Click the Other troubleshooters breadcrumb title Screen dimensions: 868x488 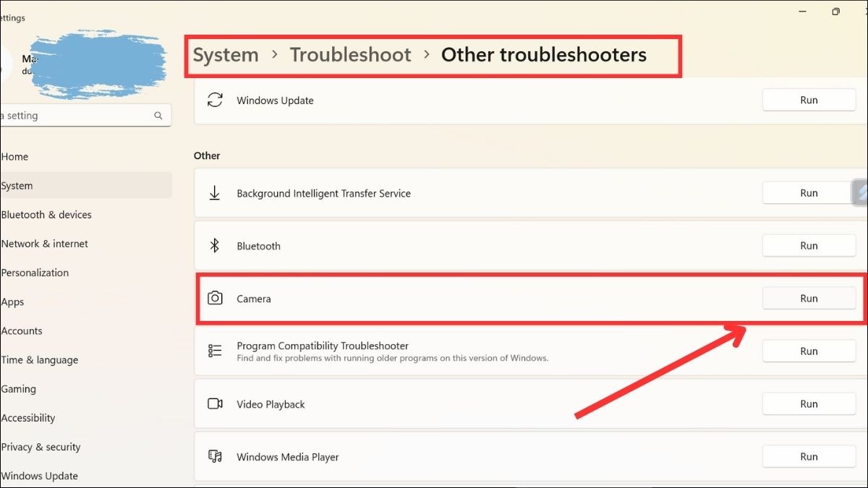pyautogui.click(x=544, y=55)
